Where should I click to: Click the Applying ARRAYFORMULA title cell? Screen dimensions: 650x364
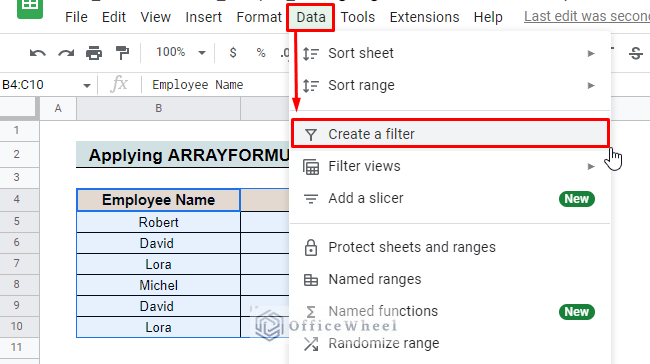pyautogui.click(x=183, y=155)
